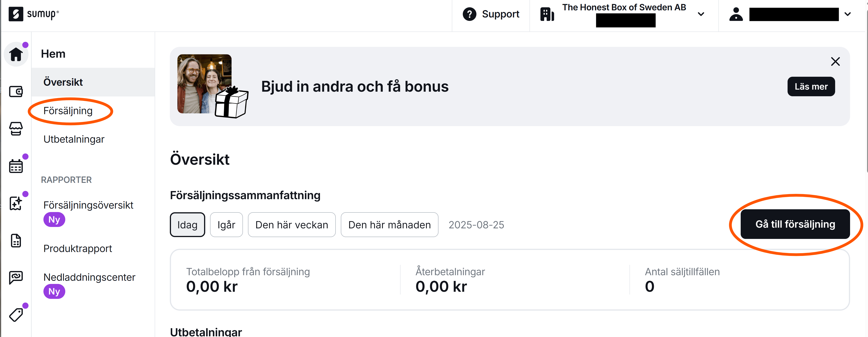The height and width of the screenshot is (337, 868).
Task: Select the Idag time filter
Action: [x=187, y=225]
